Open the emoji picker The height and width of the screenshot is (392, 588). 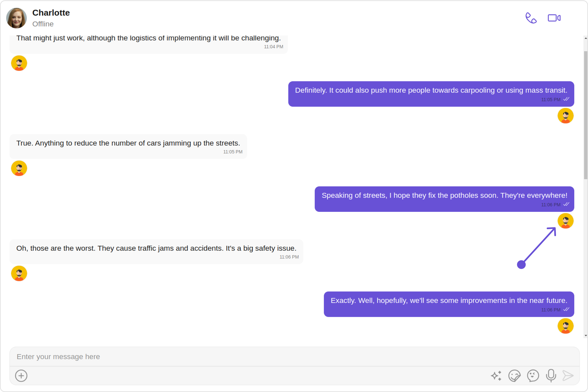click(x=533, y=376)
